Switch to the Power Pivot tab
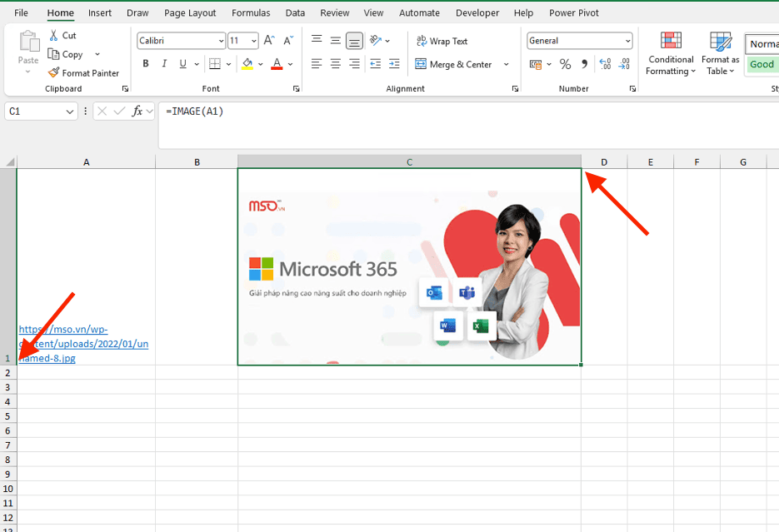This screenshot has height=532, width=779. pyautogui.click(x=574, y=12)
